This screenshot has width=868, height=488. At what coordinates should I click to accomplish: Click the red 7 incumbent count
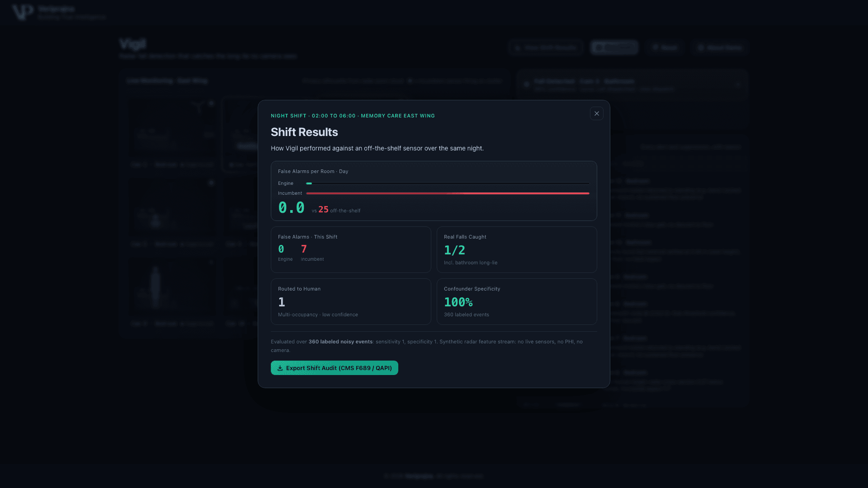click(304, 249)
